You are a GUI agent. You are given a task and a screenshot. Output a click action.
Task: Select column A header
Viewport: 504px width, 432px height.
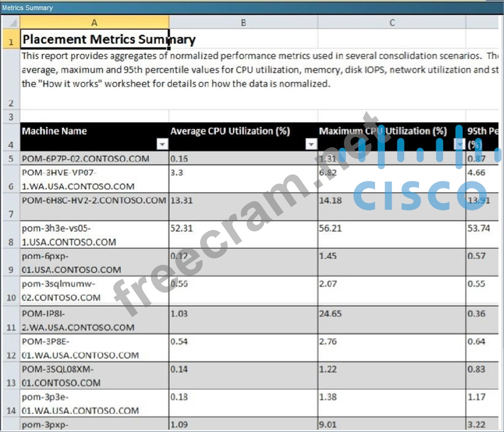point(94,23)
